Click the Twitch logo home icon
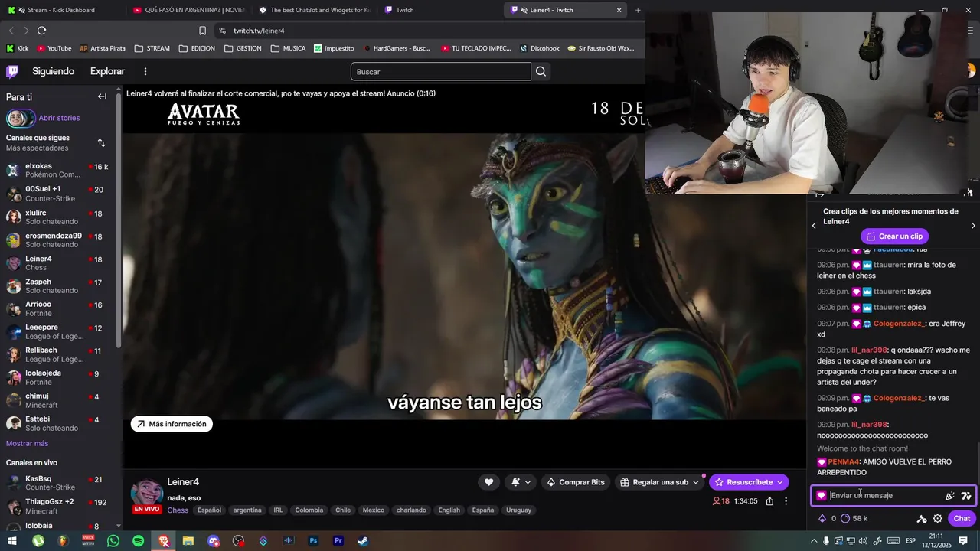The width and height of the screenshot is (980, 551). (12, 71)
